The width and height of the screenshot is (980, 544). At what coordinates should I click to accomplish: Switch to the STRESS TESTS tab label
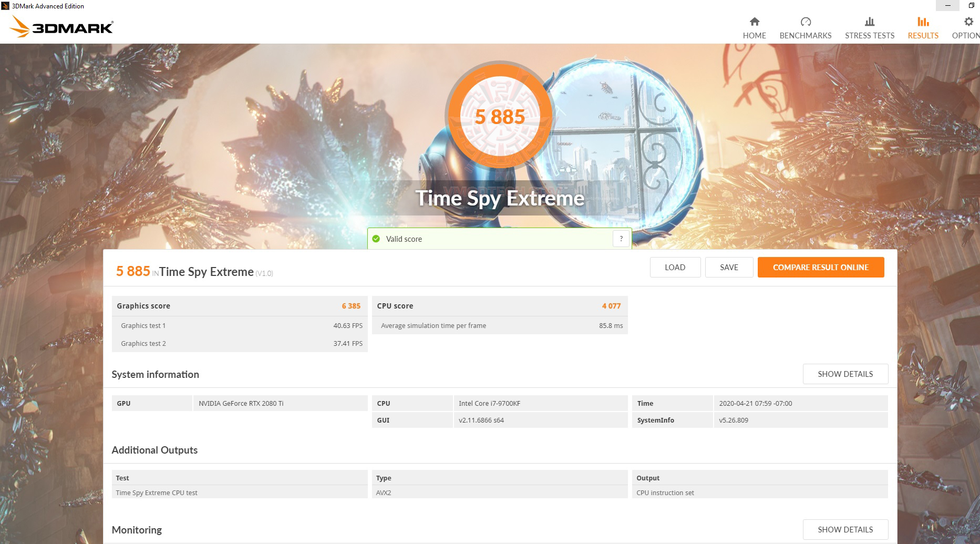tap(870, 36)
